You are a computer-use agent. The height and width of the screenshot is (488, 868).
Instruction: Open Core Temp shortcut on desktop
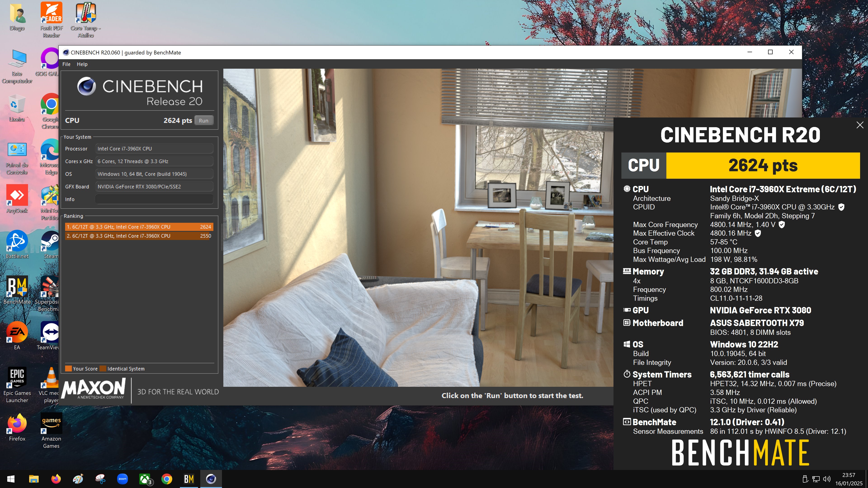tap(86, 19)
